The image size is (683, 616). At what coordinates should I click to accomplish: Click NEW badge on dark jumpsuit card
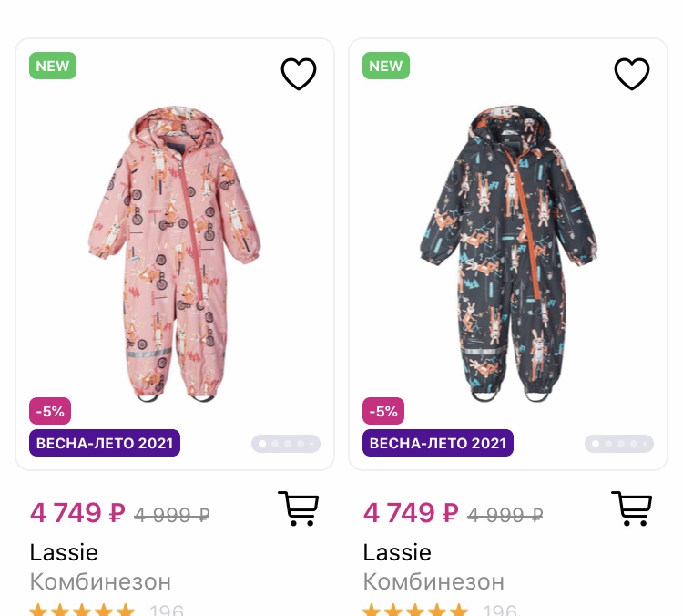[386, 66]
